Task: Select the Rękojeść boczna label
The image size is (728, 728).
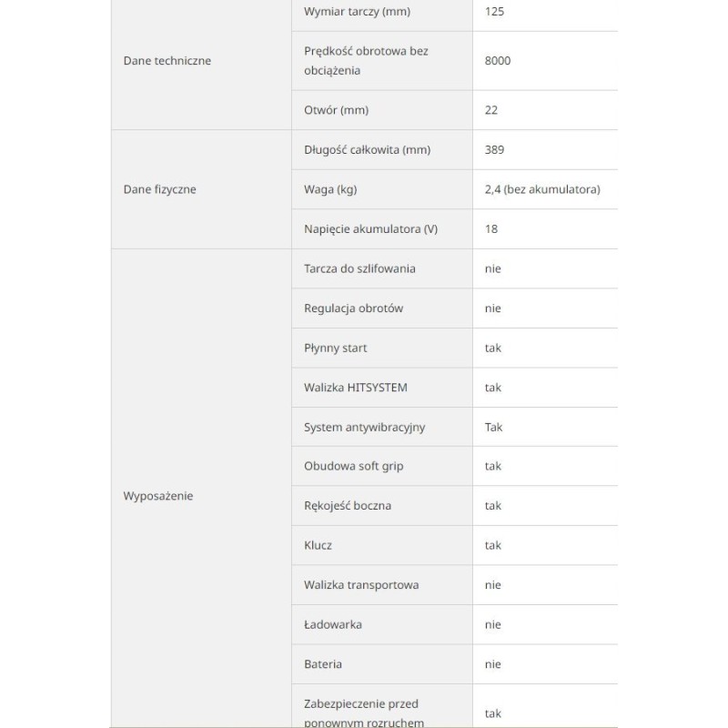Action: pos(348,506)
